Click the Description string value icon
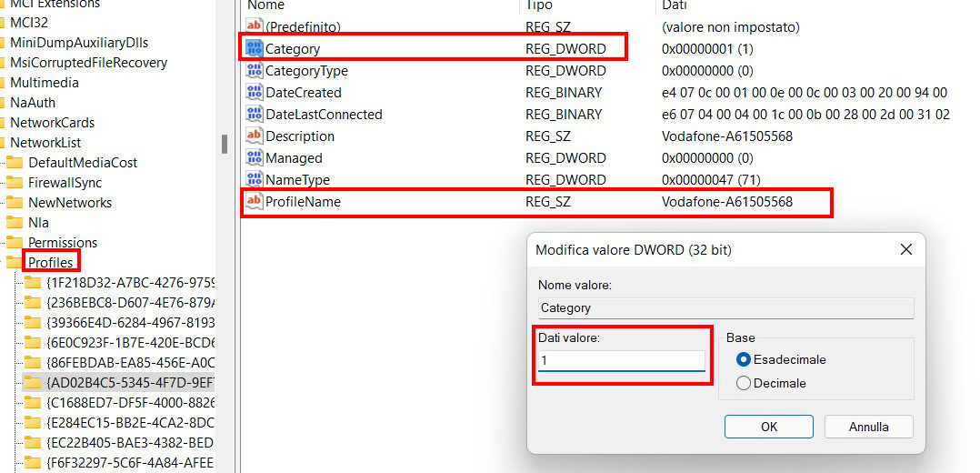Image resolution: width=980 pixels, height=473 pixels. [255, 136]
